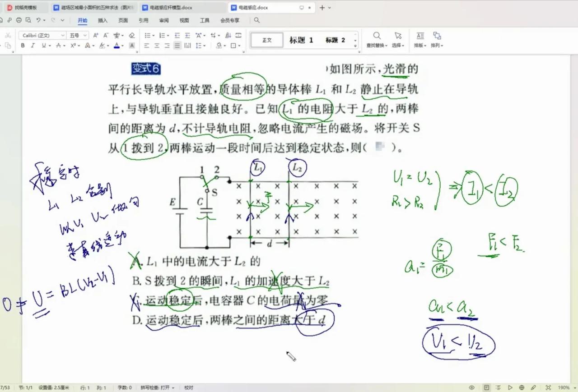578x392 pixels.
Task: Click the text effects A icon
Action: [87, 46]
